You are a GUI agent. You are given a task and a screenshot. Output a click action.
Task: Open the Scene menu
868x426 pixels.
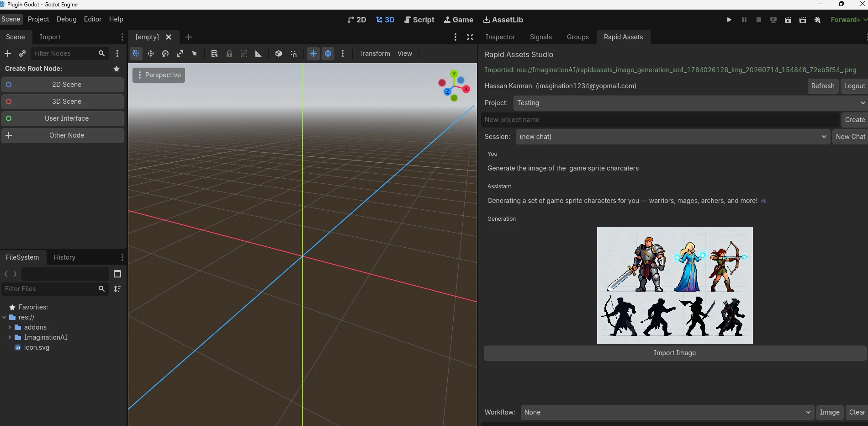(x=11, y=19)
